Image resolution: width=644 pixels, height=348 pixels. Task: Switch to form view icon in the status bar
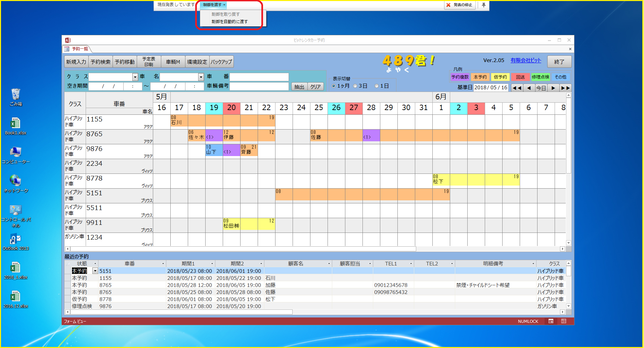[x=551, y=321]
